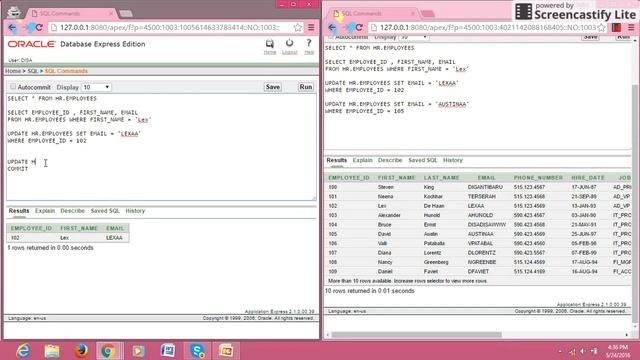
Task: Follow the SQL breadcrumb link
Action: pos(32,71)
